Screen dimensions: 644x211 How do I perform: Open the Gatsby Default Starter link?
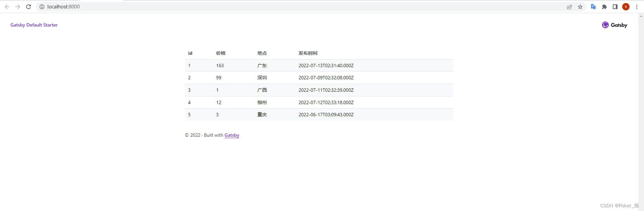tap(34, 25)
